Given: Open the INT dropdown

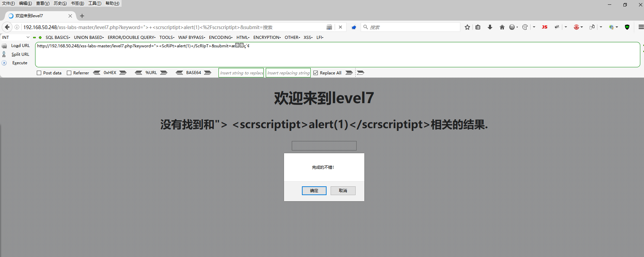Looking at the screenshot, I should 16,38.
